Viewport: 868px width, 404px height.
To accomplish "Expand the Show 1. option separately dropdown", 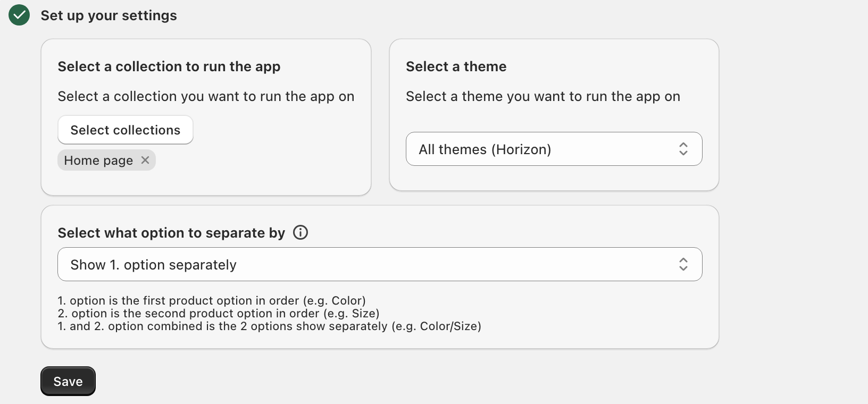I will (x=380, y=264).
